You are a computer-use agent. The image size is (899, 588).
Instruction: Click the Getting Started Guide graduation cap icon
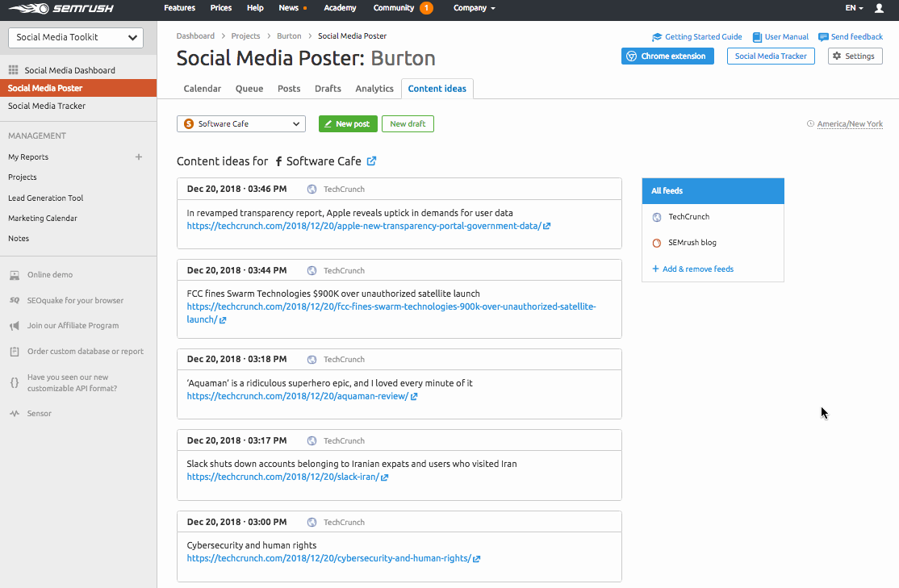tap(657, 37)
